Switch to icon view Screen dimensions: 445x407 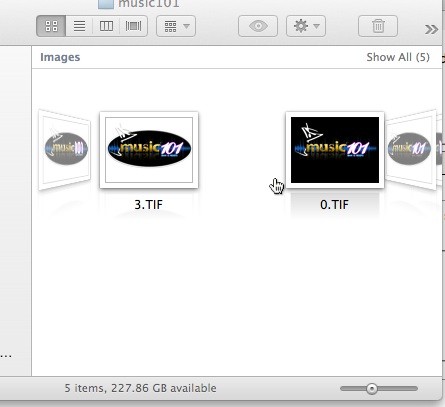click(51, 26)
